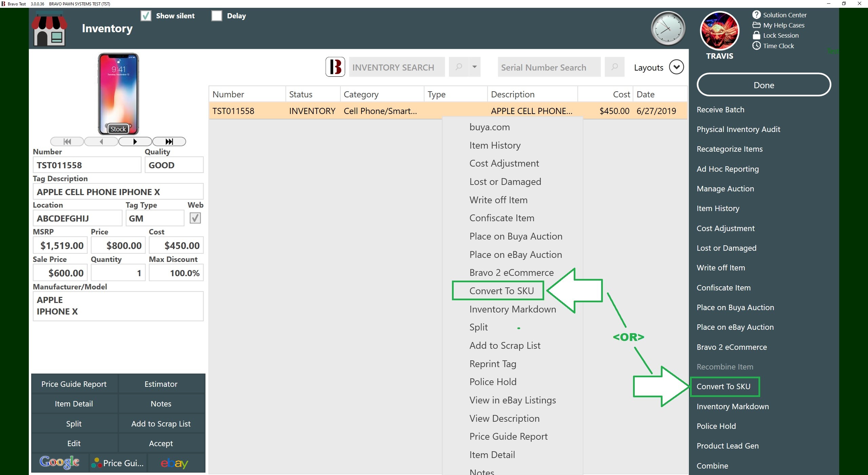The image size is (868, 475).
Task: Toggle the Web checkbox
Action: click(195, 218)
